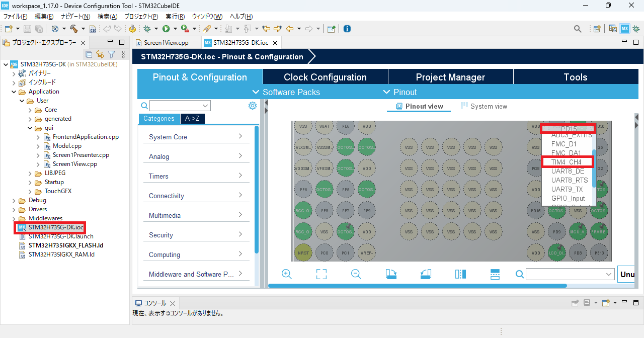Image resolution: width=644 pixels, height=338 pixels.
Task: Toggle Link with Editor in Project Explorer
Action: 100,54
